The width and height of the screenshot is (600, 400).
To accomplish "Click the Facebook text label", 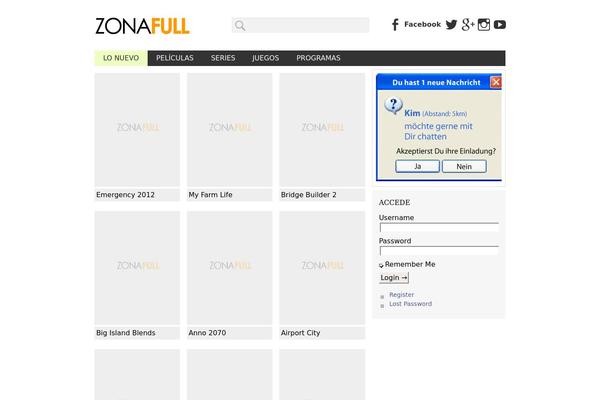I will [422, 24].
